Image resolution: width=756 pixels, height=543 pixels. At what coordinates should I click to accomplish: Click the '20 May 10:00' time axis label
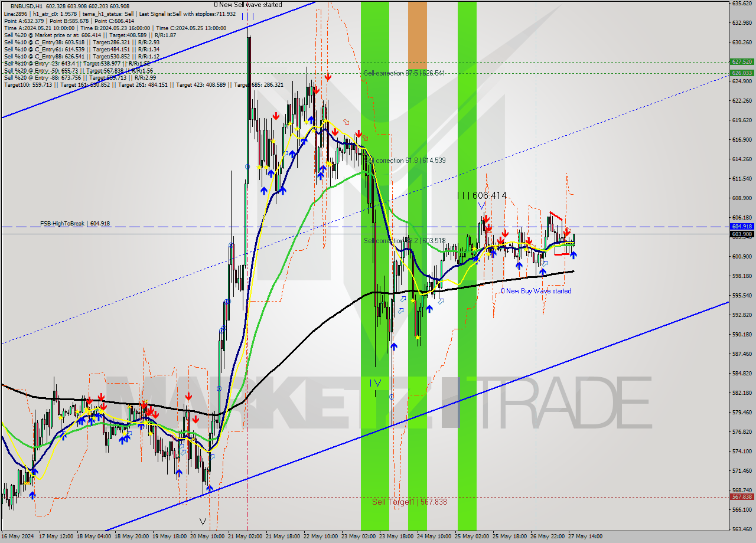click(x=208, y=537)
